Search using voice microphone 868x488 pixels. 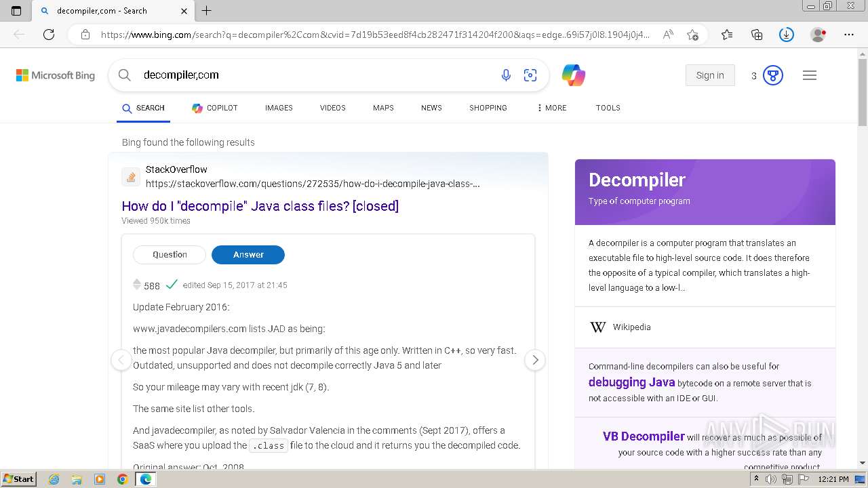[x=506, y=75]
